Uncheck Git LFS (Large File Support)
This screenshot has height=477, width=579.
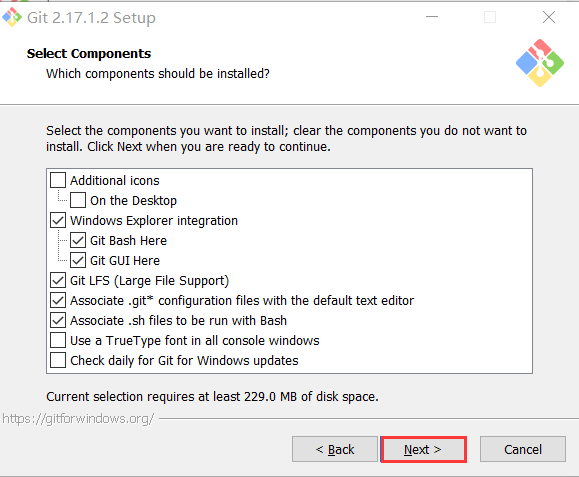pyautogui.click(x=58, y=280)
